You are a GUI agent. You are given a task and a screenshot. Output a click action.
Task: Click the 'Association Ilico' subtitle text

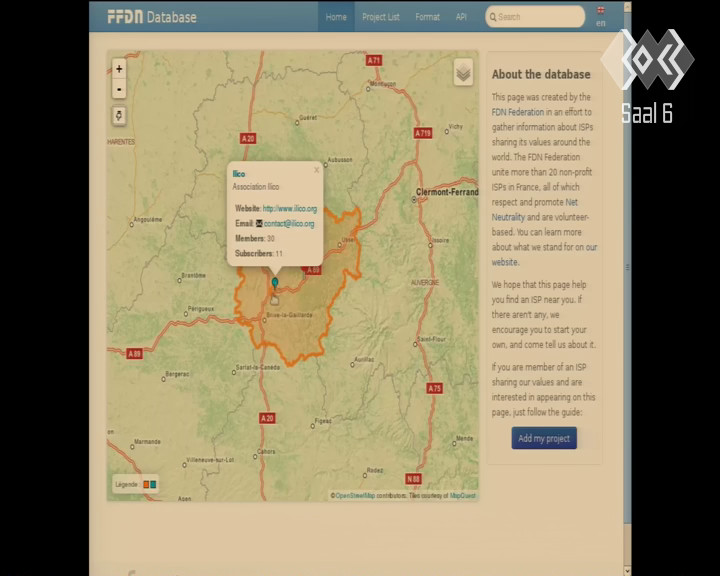tap(256, 186)
